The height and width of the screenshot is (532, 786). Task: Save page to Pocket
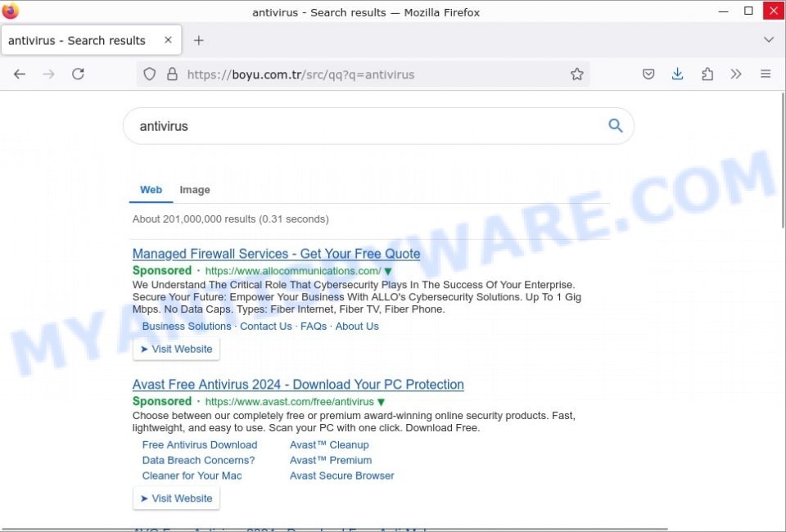pyautogui.click(x=648, y=74)
